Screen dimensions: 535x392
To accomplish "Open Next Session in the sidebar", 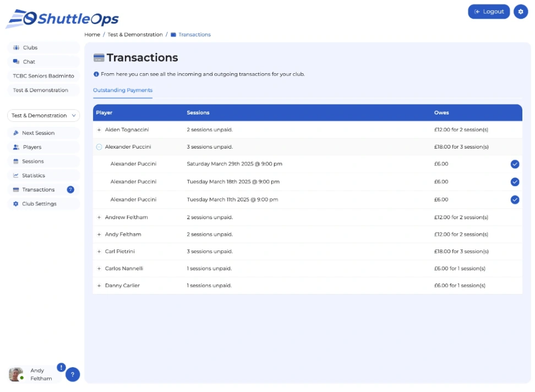I will click(43, 133).
